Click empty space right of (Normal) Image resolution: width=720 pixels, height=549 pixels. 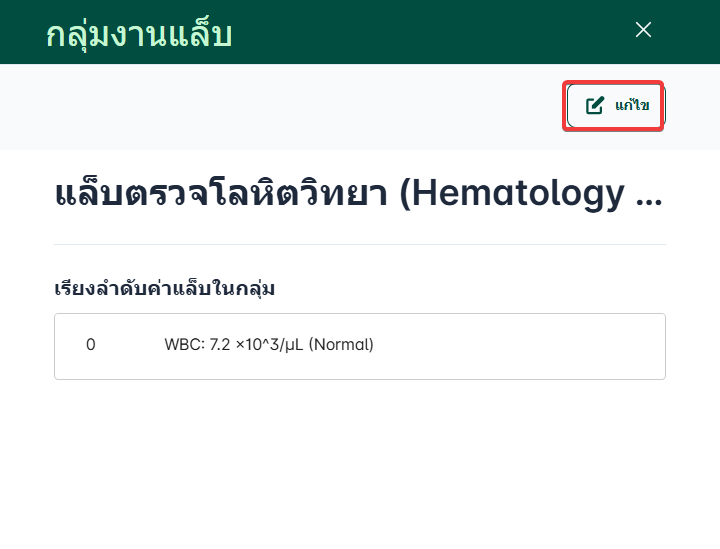point(520,346)
